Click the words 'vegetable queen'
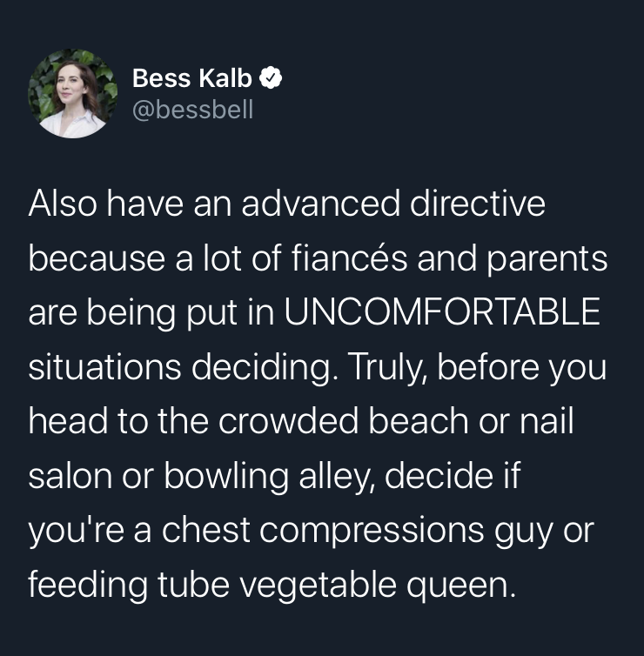 (378, 583)
